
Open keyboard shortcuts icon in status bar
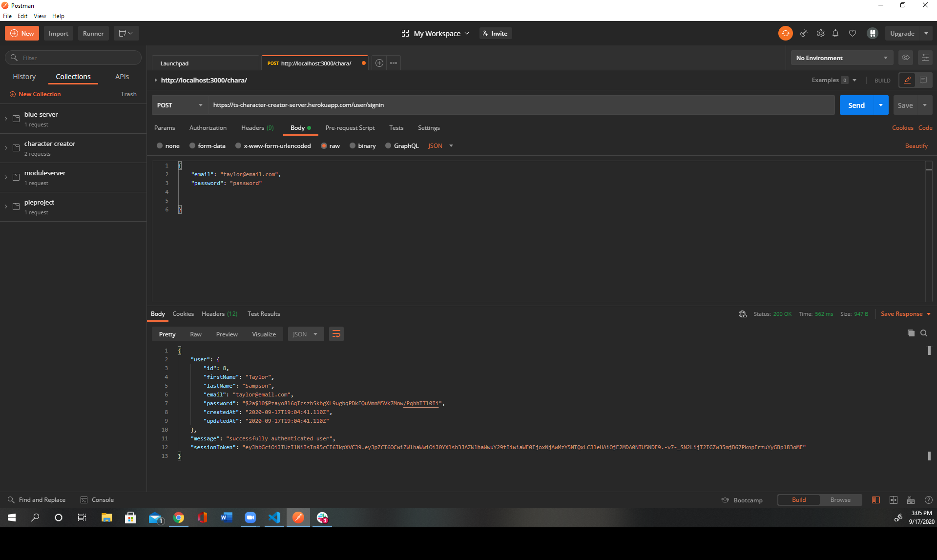tap(911, 500)
